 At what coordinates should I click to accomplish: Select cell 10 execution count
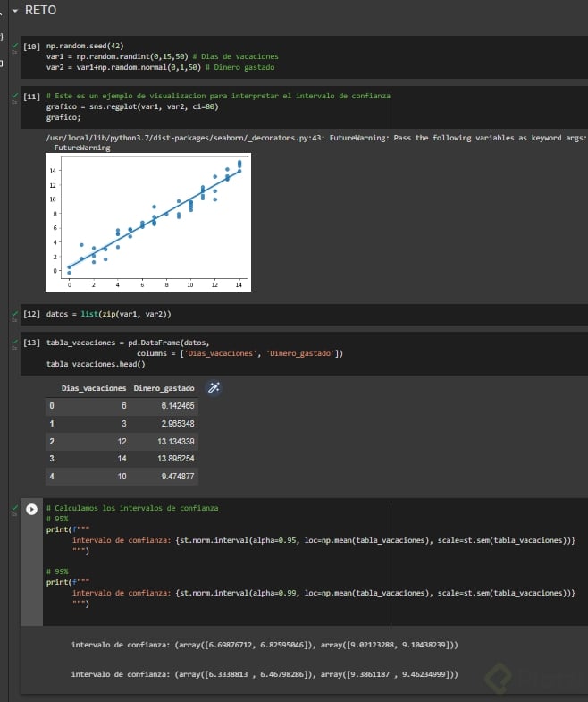point(31,47)
